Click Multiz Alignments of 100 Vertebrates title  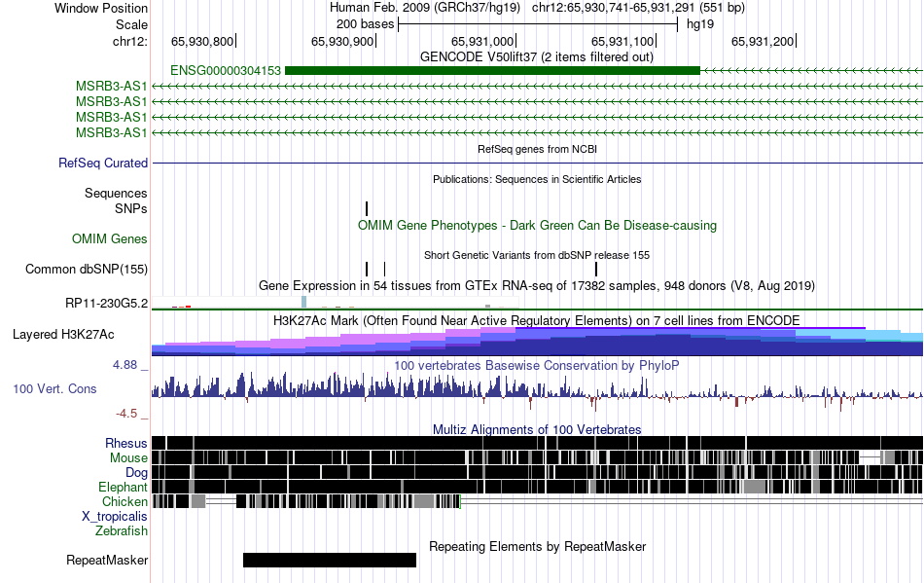pyautogui.click(x=537, y=430)
